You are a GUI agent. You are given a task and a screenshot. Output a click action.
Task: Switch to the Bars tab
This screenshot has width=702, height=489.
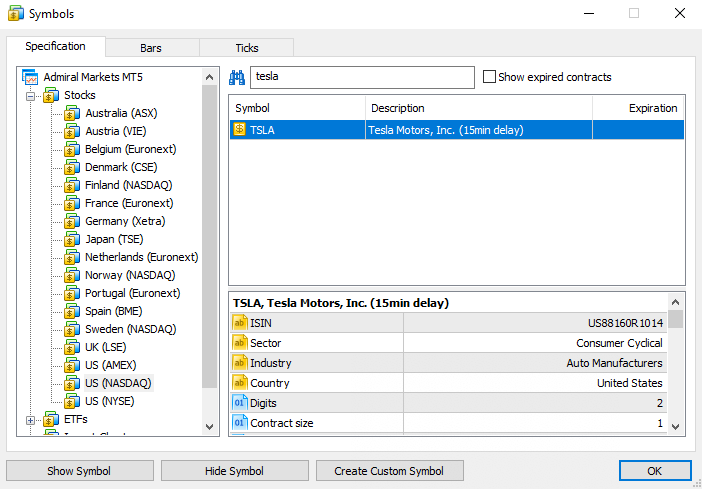click(151, 48)
